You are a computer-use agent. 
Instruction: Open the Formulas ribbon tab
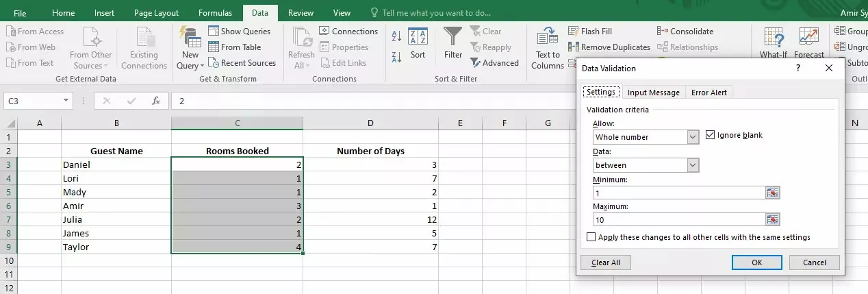215,13
